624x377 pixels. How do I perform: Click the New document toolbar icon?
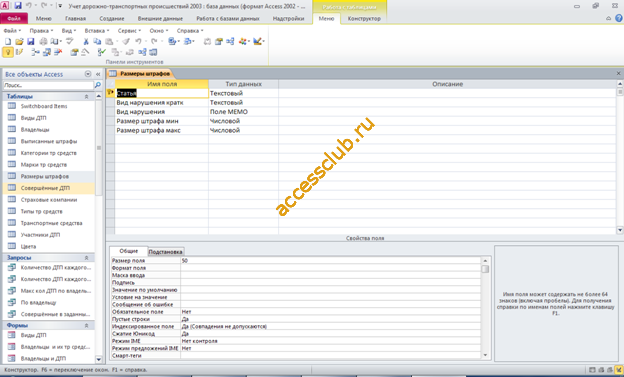point(8,41)
